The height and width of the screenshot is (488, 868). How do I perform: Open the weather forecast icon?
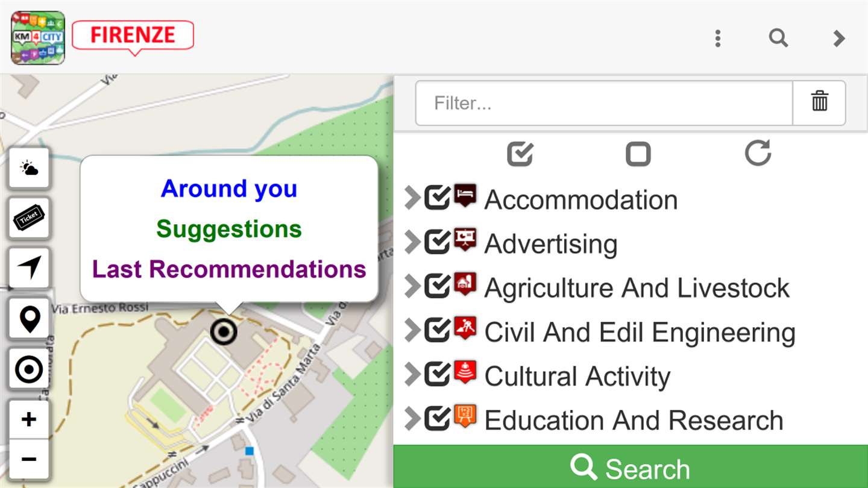click(x=29, y=168)
